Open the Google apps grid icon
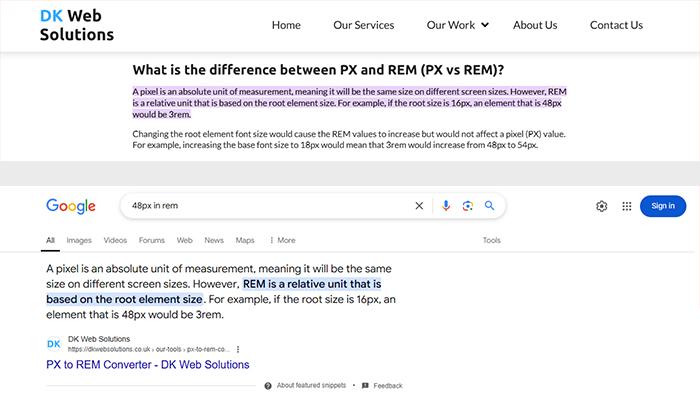This screenshot has width=700, height=400. coord(627,206)
